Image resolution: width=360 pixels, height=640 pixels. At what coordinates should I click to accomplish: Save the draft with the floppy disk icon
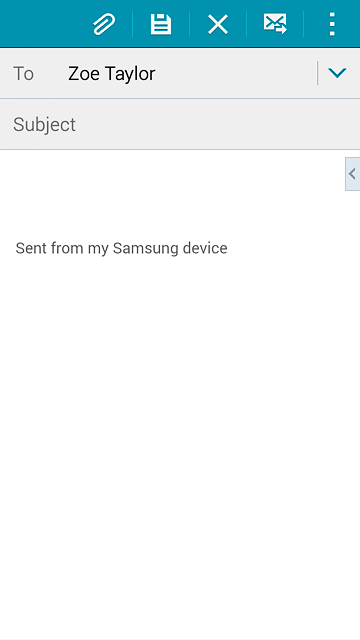coord(161,24)
